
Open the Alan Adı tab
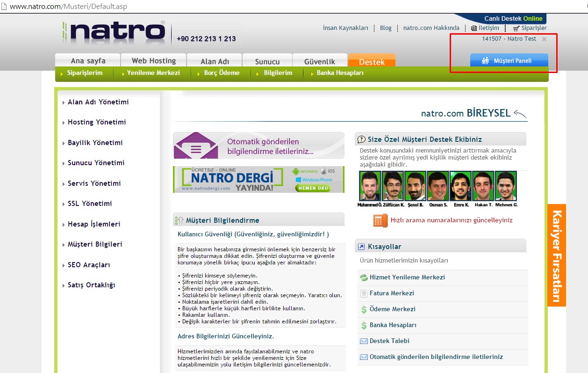215,61
